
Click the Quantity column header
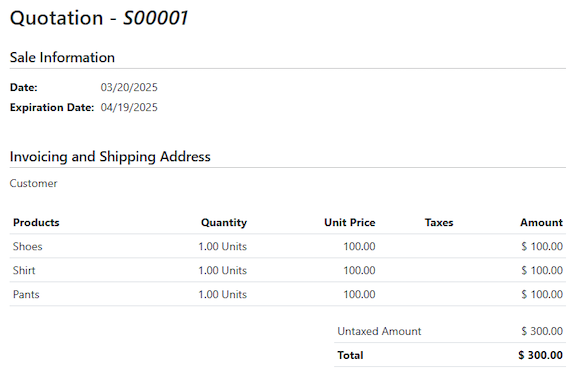tap(224, 222)
